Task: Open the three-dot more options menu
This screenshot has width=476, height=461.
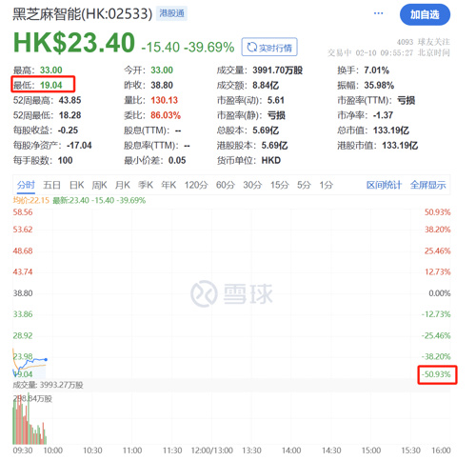Action: pos(378,13)
